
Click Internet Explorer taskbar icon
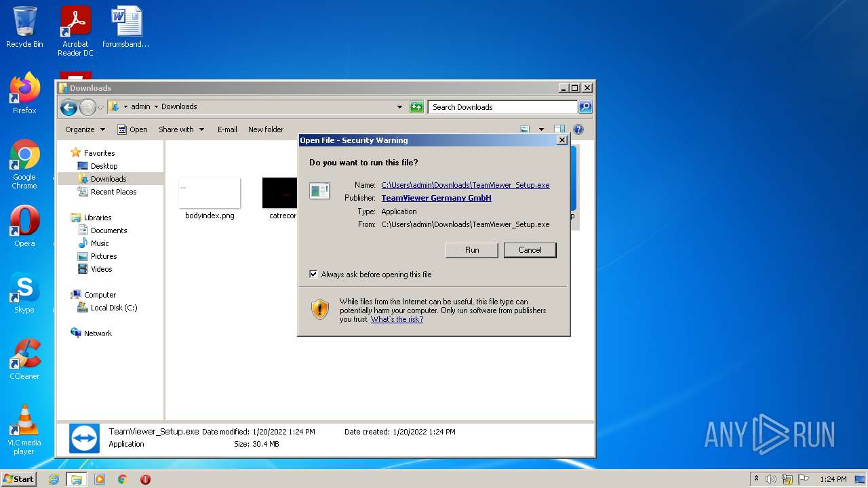point(54,479)
